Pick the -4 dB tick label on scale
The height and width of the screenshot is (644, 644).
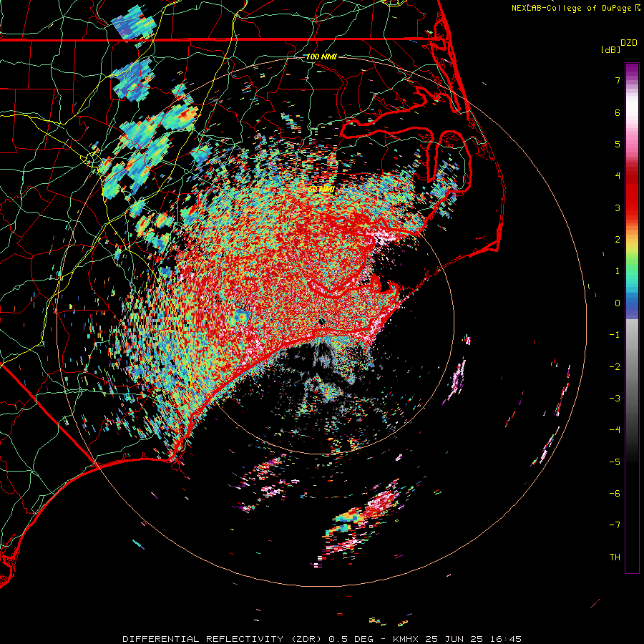click(x=615, y=430)
